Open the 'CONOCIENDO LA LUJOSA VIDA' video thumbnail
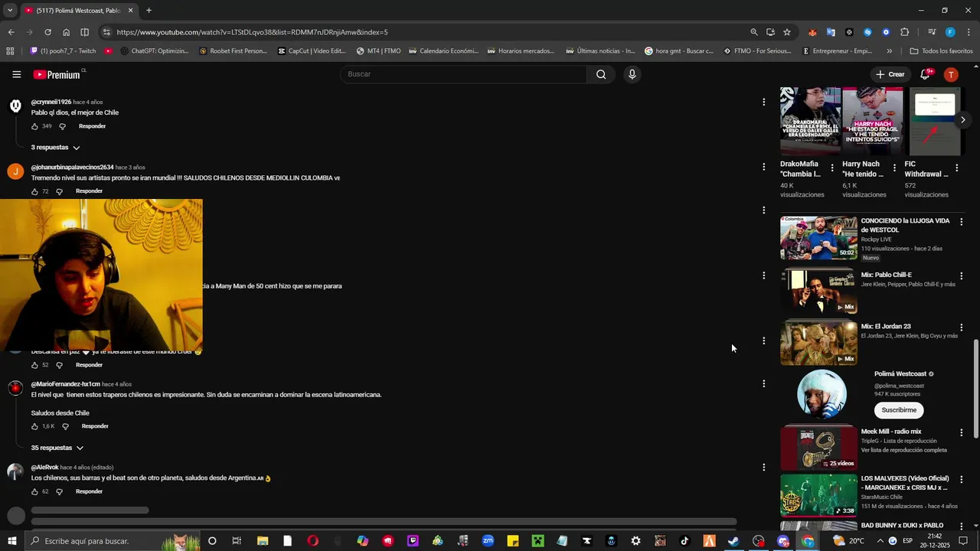Viewport: 980px width, 551px height. (x=818, y=238)
